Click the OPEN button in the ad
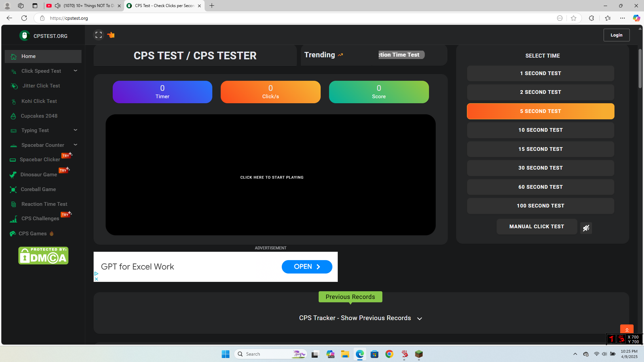 [x=307, y=267]
